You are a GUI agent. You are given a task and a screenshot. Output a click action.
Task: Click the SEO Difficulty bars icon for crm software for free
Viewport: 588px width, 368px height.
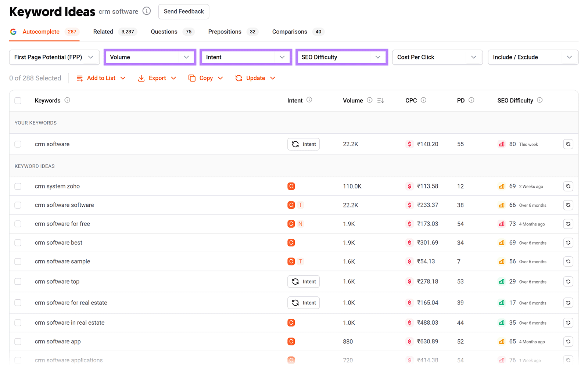coord(501,224)
